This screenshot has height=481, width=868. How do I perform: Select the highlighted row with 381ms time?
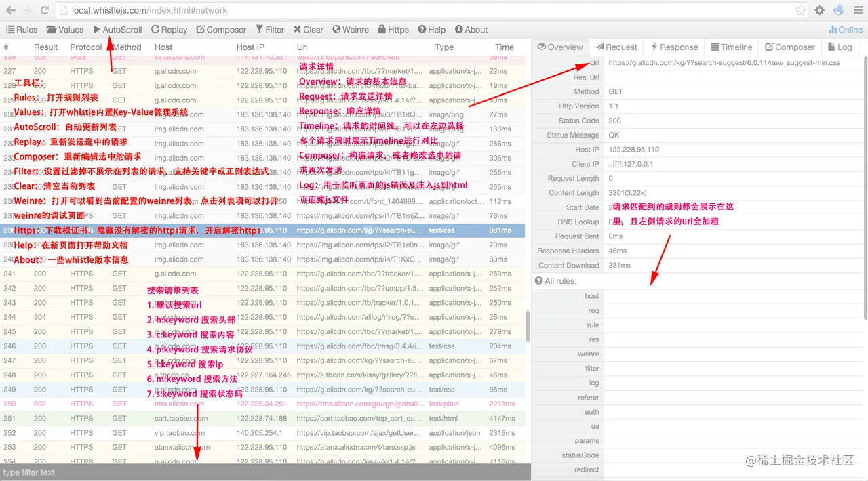click(262, 230)
